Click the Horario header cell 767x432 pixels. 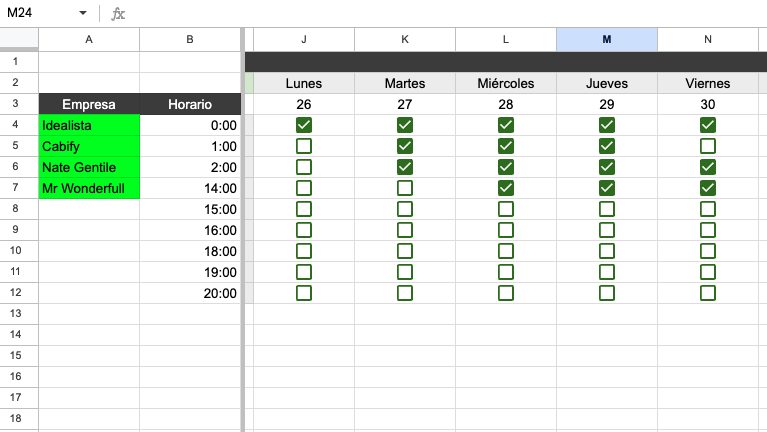[x=190, y=104]
